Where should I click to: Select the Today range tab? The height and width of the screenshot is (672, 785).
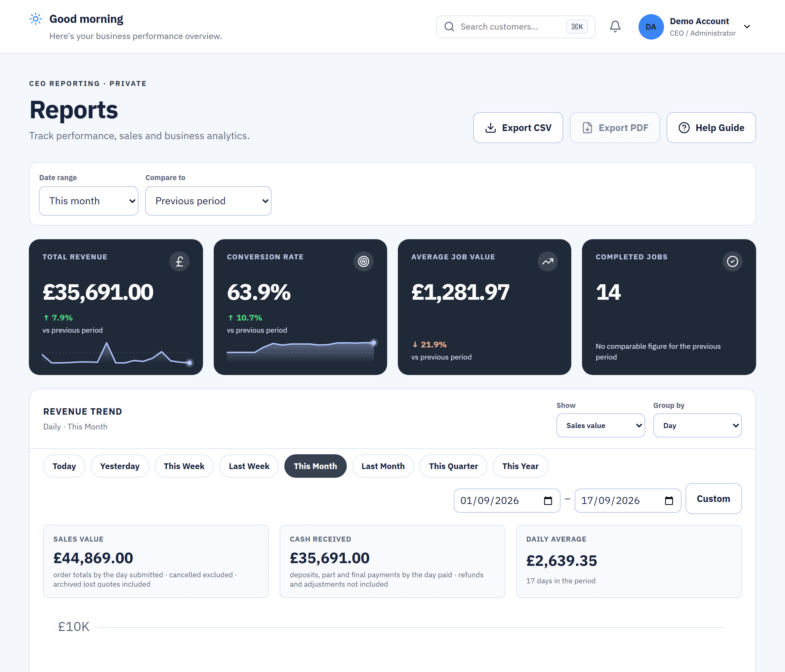click(64, 466)
